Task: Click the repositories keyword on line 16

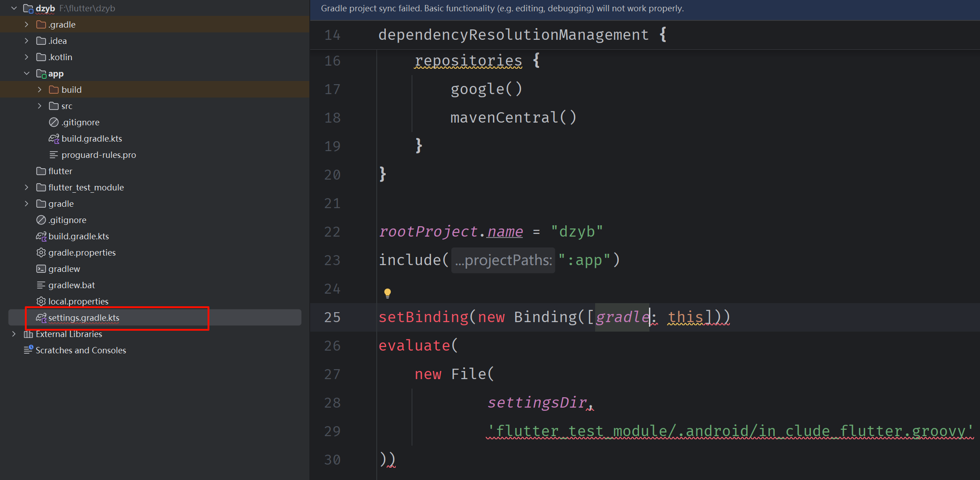Action: [x=468, y=61]
